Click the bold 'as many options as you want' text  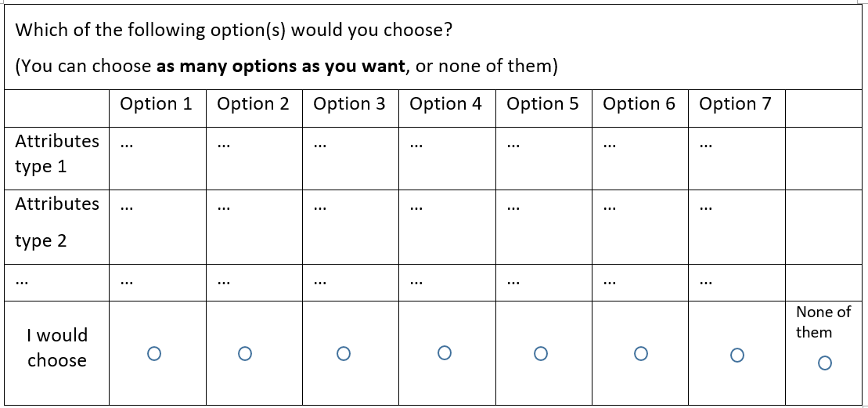[281, 67]
